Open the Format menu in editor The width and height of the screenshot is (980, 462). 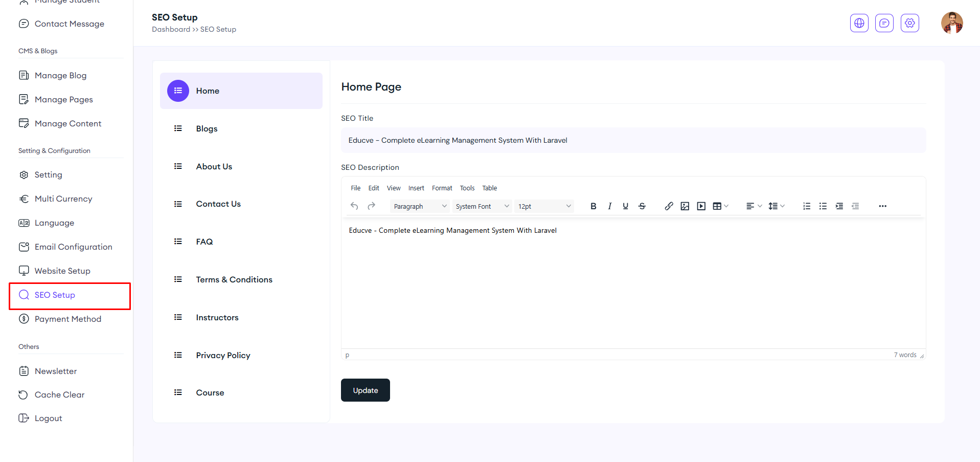(442, 188)
